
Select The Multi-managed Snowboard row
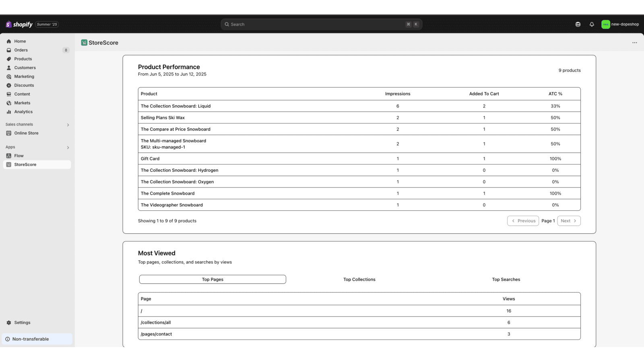(x=359, y=144)
